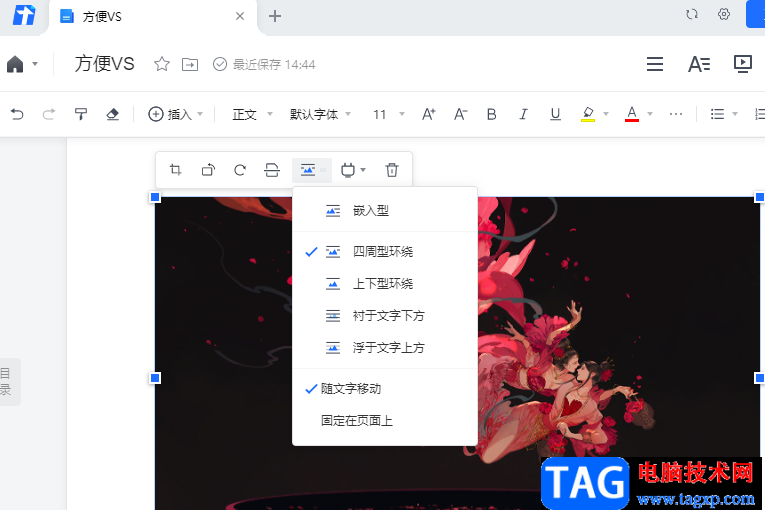Open the image border style dropdown
Screen dimensions: 765x510
point(353,170)
